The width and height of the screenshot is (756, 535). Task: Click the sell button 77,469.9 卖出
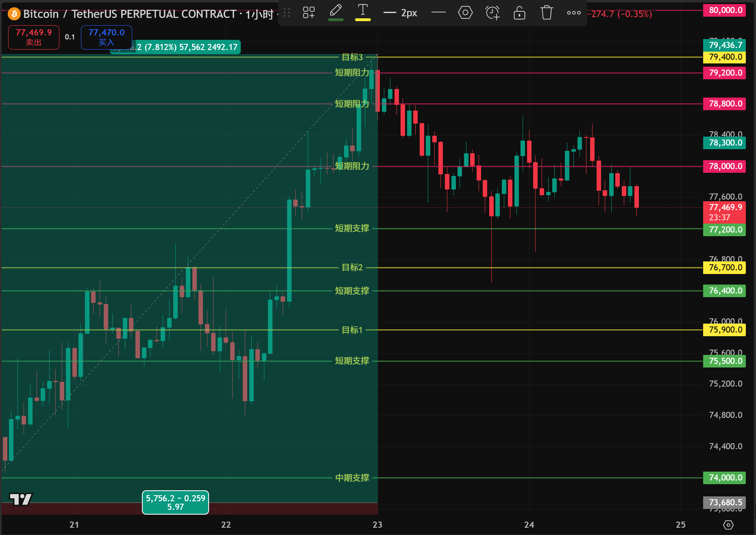(34, 37)
